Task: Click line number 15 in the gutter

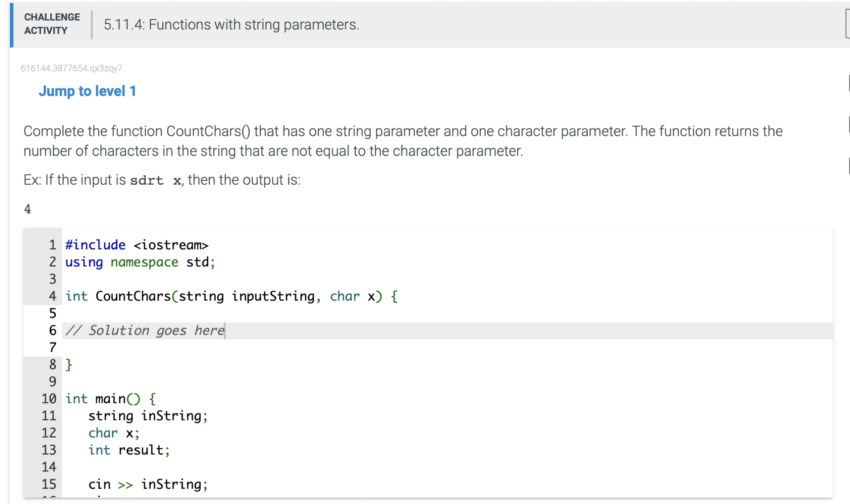Action: point(49,484)
